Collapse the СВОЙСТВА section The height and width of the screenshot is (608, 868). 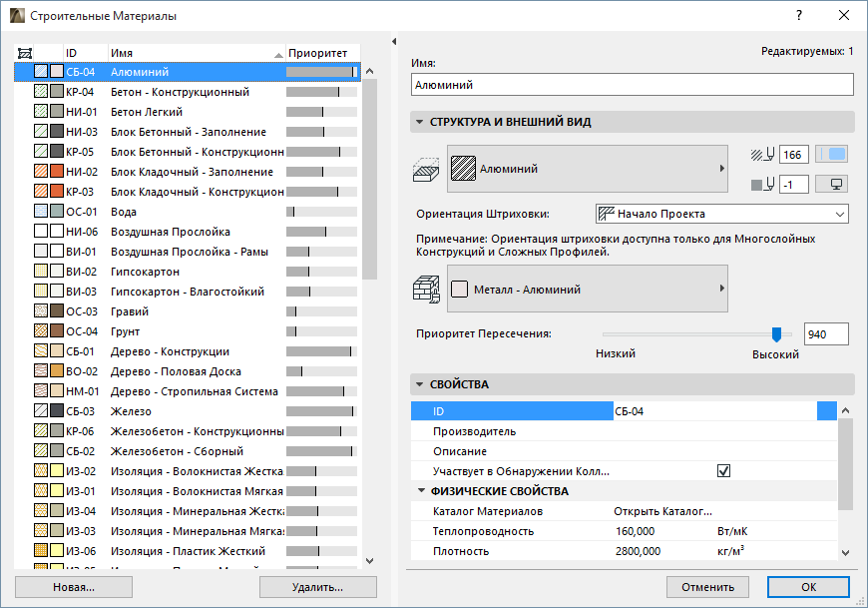click(x=420, y=384)
